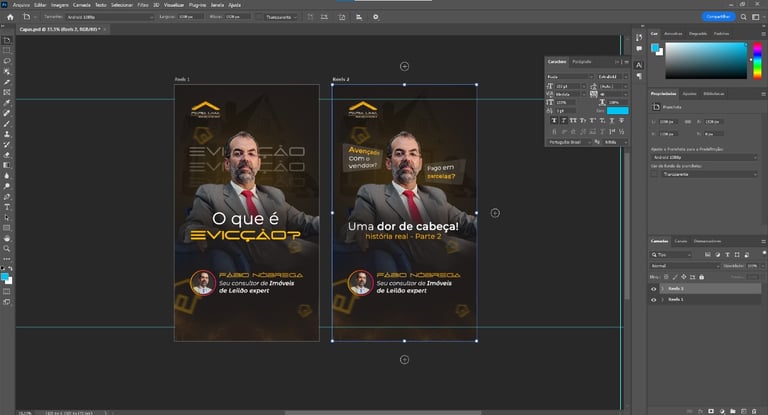Click the text color swatch in Character panel
The image size is (768, 415).
618,111
